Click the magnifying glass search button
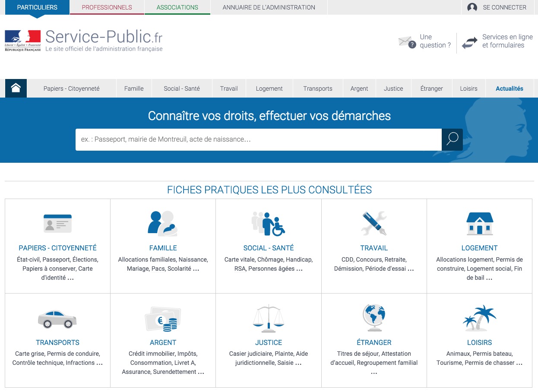Viewport: 538px width, 392px height. pyautogui.click(x=452, y=139)
